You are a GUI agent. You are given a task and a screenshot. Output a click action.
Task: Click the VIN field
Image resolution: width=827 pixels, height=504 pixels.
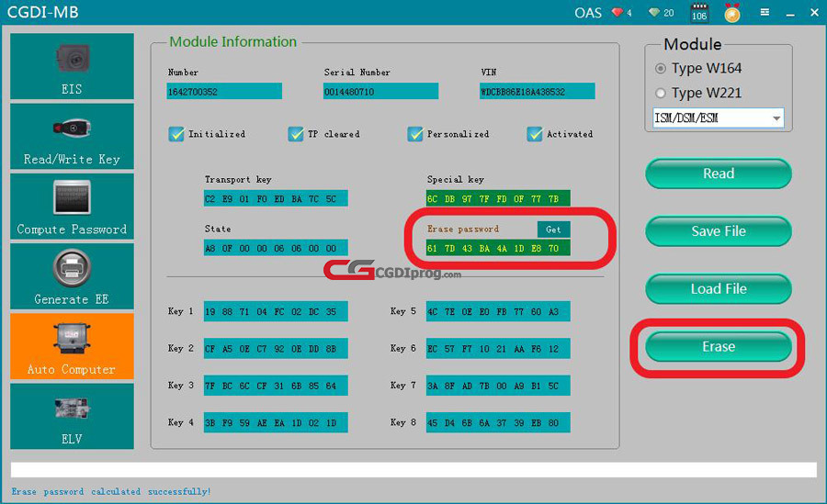537,91
